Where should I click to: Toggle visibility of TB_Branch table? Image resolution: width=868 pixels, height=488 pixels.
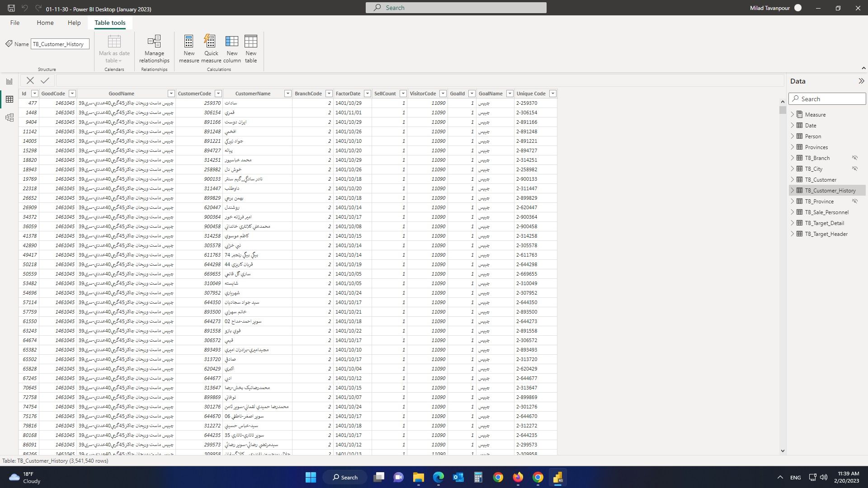[x=855, y=158]
